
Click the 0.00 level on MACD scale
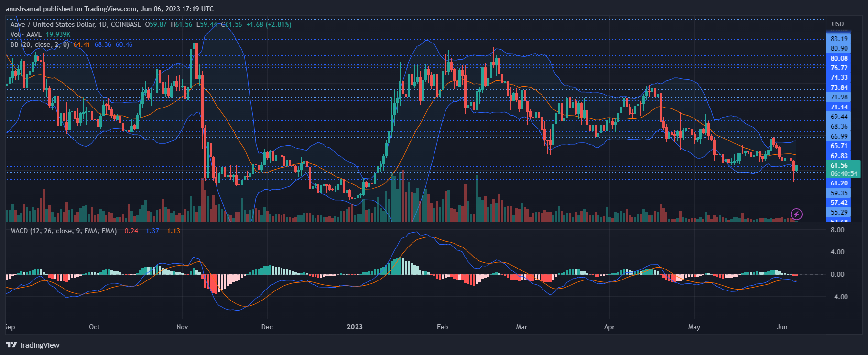click(x=837, y=274)
